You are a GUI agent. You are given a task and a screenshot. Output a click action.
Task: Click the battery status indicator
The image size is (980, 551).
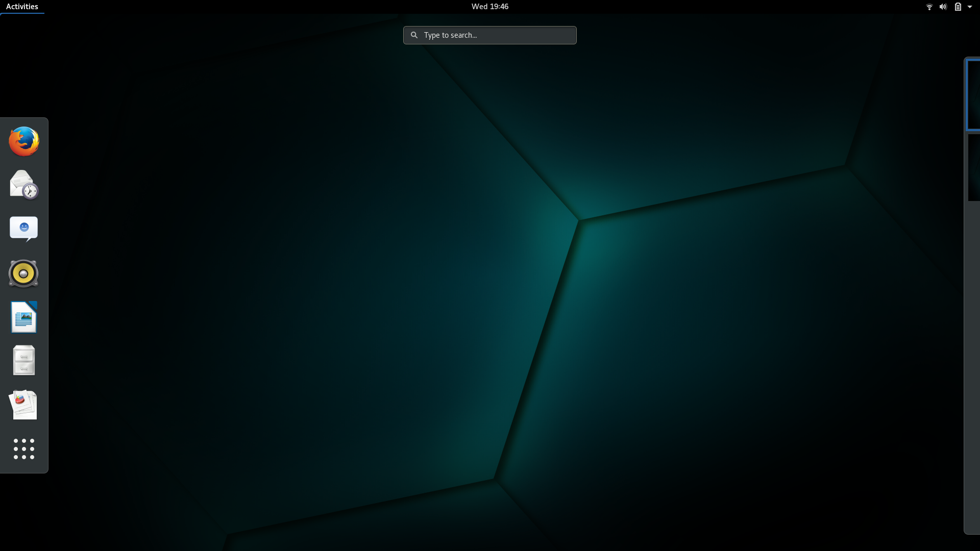click(x=959, y=7)
